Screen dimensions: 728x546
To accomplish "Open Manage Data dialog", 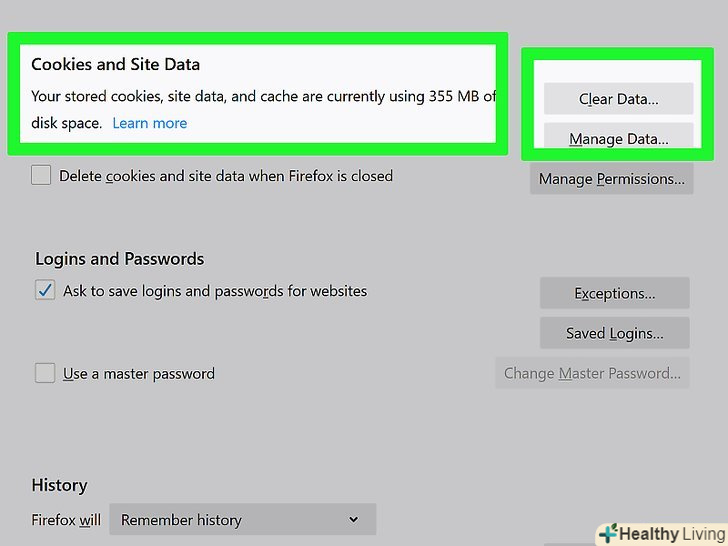I will [x=618, y=138].
